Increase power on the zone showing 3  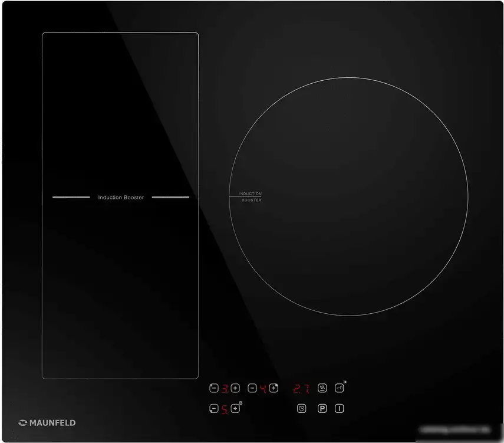click(235, 388)
